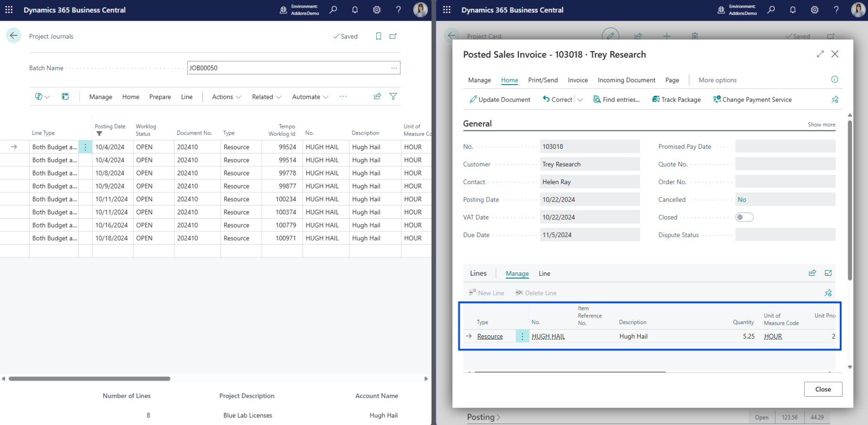Open Line tab in Lines section

(x=544, y=273)
